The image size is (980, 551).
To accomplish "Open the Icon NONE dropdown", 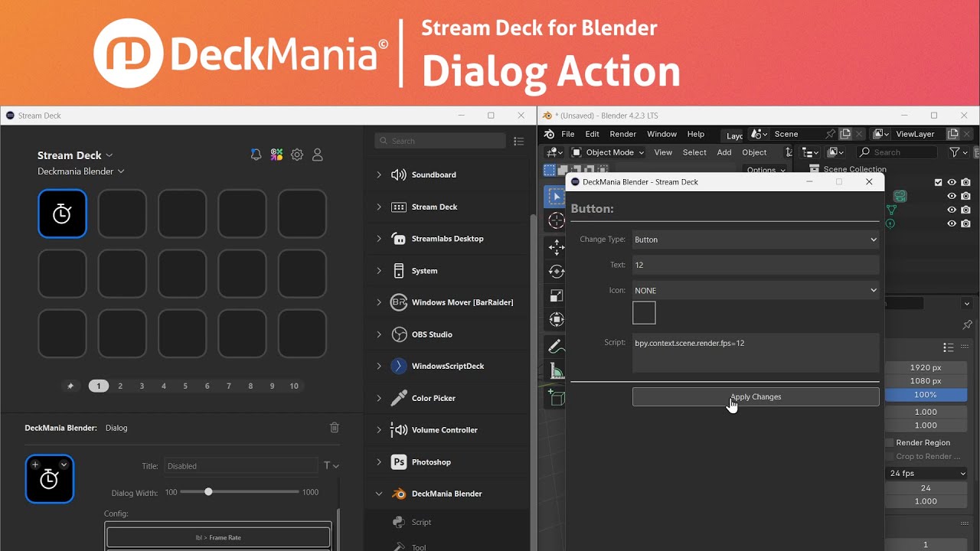I will [x=756, y=290].
